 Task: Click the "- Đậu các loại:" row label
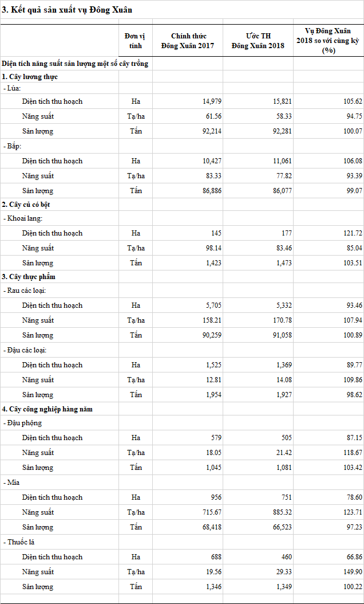point(25,350)
